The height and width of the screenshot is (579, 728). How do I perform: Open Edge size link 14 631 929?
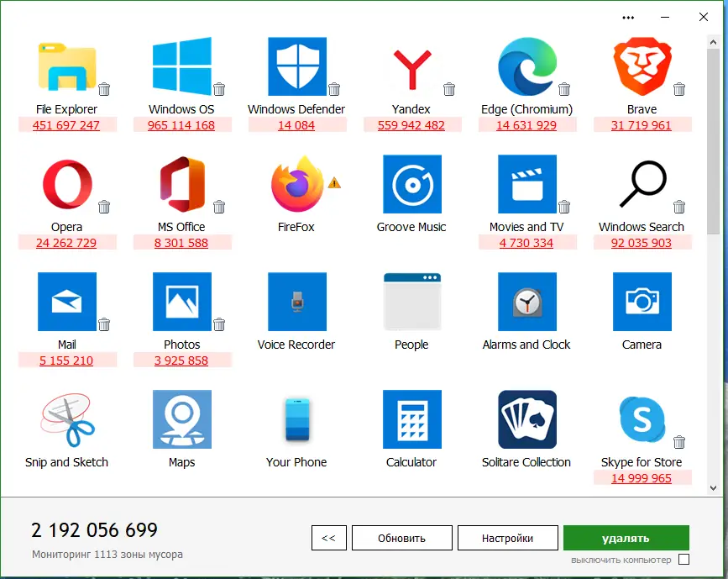click(526, 125)
